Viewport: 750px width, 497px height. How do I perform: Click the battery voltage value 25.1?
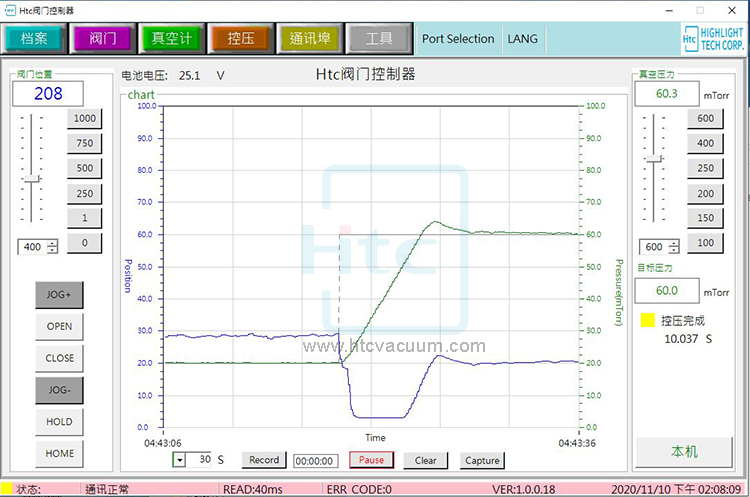point(189,76)
